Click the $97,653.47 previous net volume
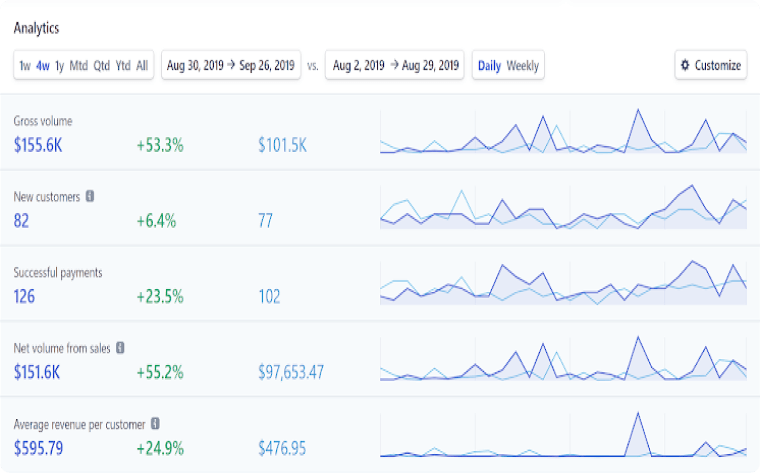 [291, 372]
